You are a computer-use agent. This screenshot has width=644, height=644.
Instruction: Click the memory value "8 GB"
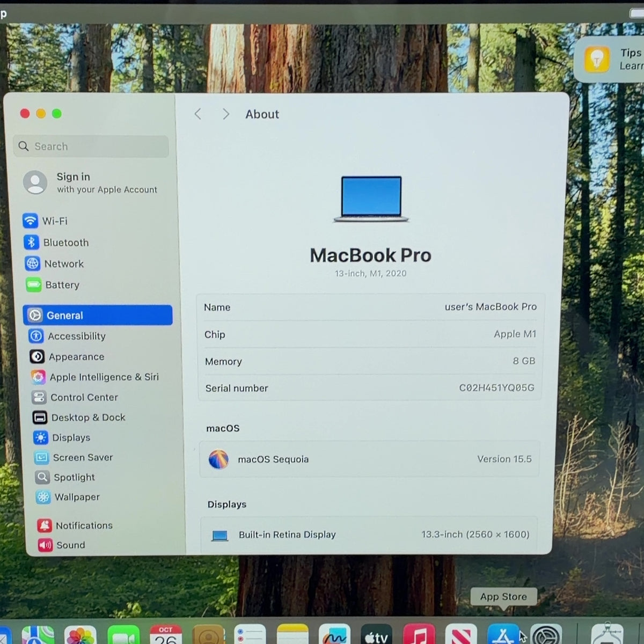pyautogui.click(x=524, y=361)
